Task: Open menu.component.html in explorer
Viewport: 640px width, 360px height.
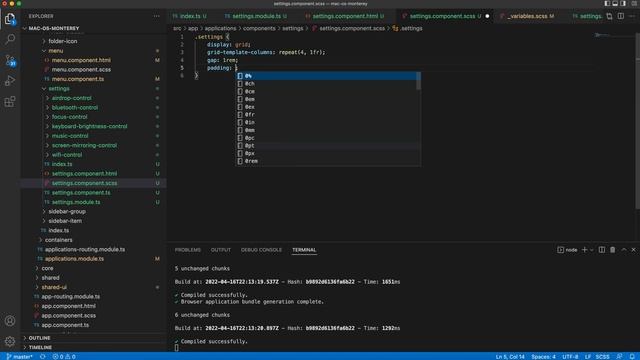Action: (81, 60)
